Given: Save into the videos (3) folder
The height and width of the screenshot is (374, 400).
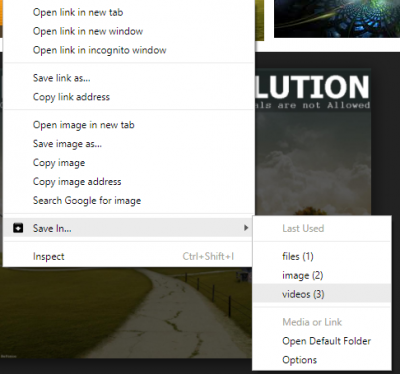Looking at the screenshot, I should (322, 294).
